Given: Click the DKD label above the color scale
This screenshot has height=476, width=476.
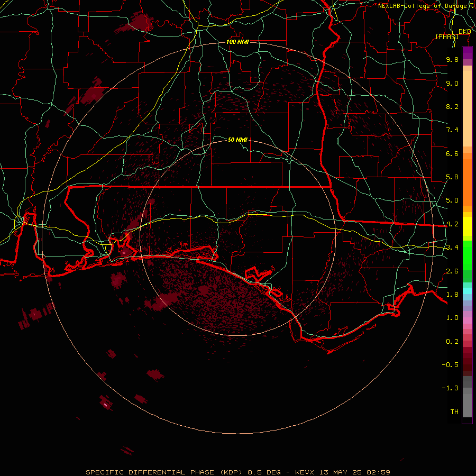Looking at the screenshot, I should tap(465, 31).
